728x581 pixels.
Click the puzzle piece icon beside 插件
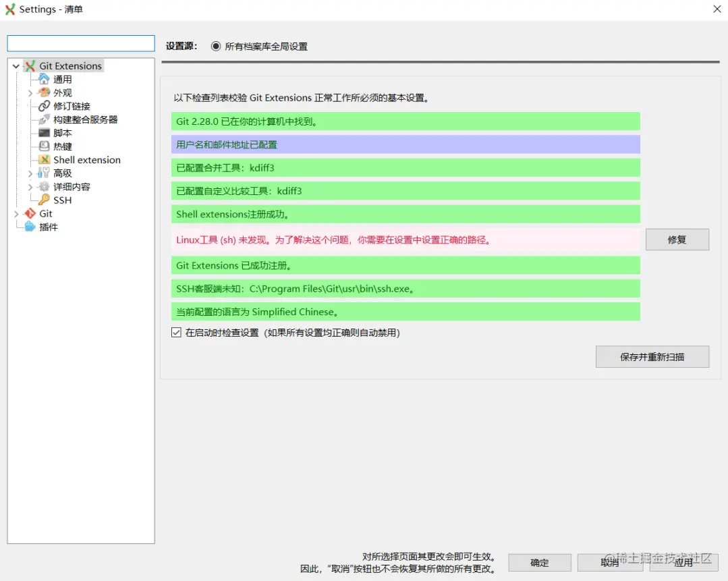click(30, 227)
